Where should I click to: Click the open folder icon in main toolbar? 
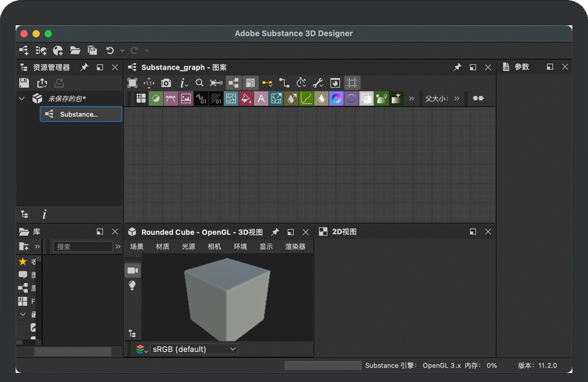point(75,51)
